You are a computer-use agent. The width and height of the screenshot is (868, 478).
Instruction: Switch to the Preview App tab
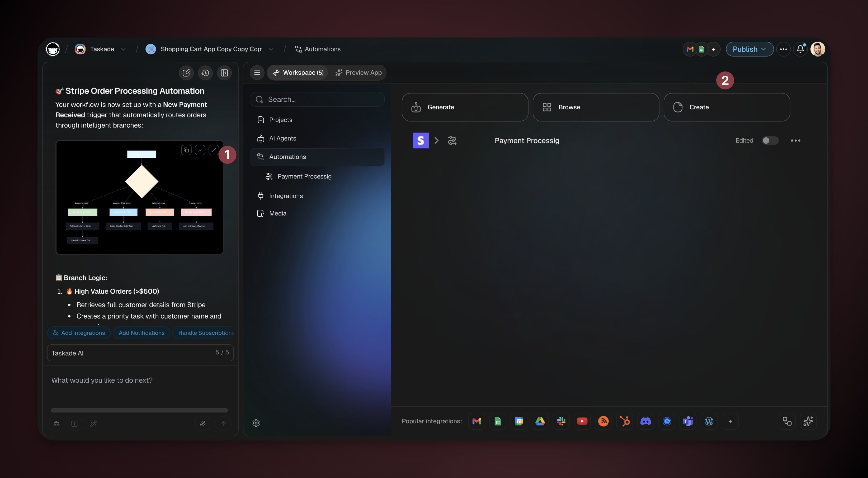click(x=358, y=72)
